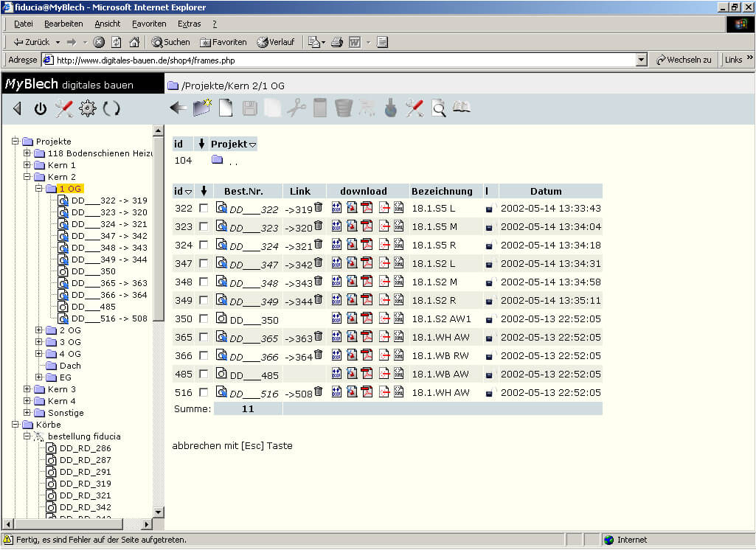The width and height of the screenshot is (756, 550).
Task: Select the checkbox for row 485
Action: (x=203, y=375)
